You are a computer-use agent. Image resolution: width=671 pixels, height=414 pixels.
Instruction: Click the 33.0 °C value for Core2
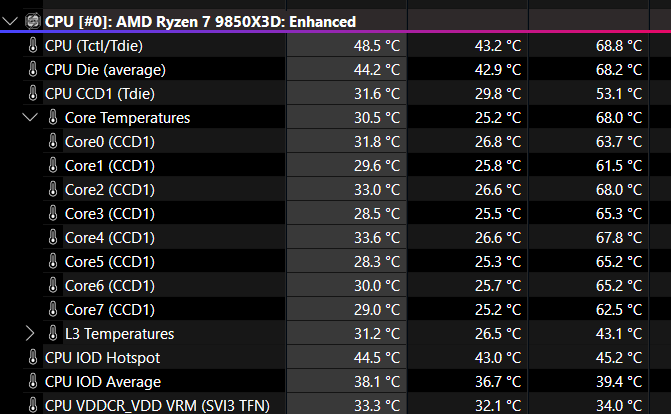tap(377, 190)
